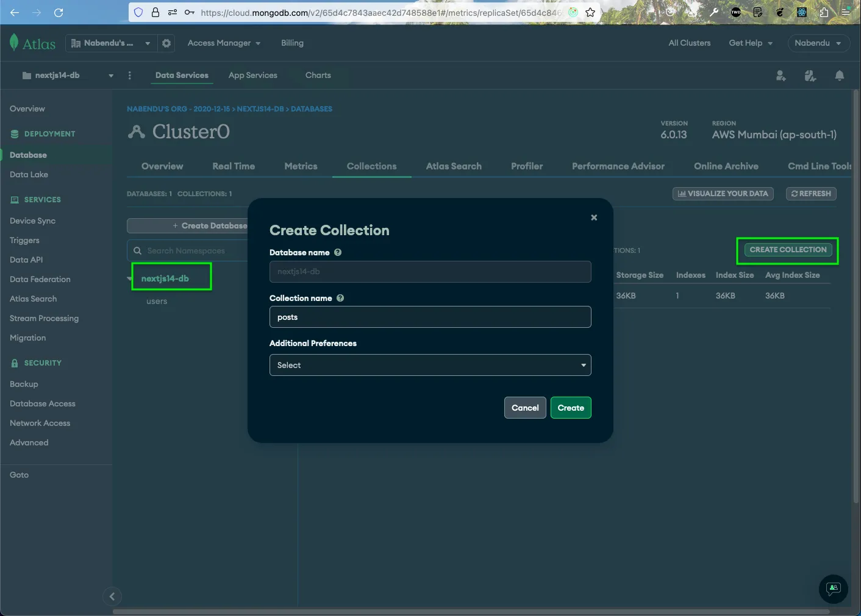Open the cluster Overview tab
Screen dimensions: 861x616
coord(162,166)
